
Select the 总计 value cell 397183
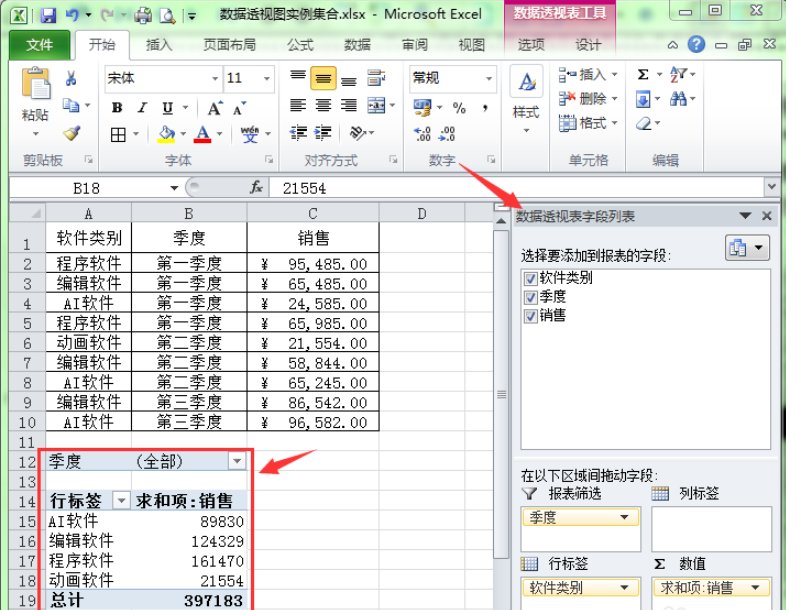click(x=190, y=600)
